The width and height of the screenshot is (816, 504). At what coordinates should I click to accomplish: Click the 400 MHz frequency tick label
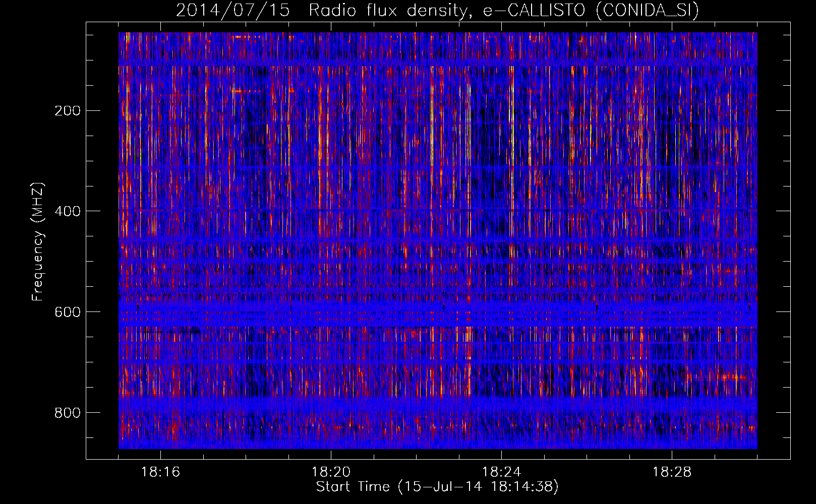(68, 211)
